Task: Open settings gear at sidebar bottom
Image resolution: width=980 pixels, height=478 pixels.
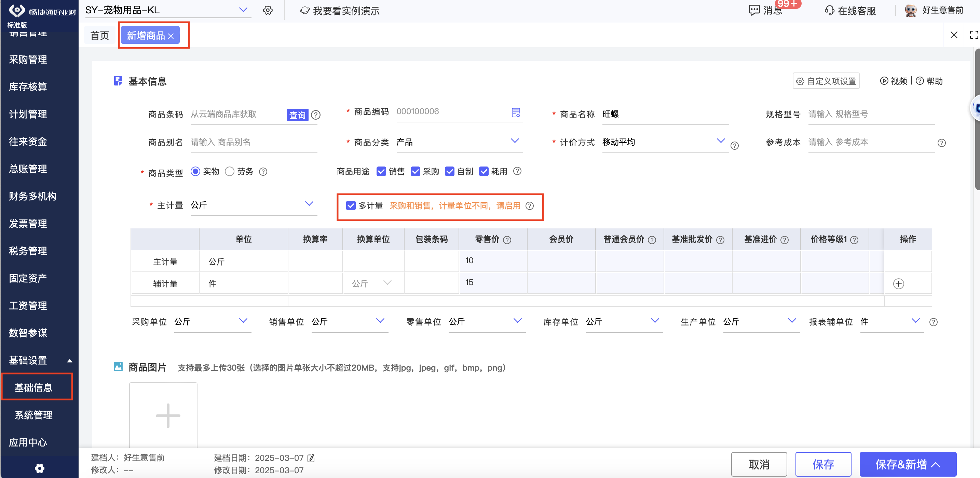Action: tap(40, 468)
